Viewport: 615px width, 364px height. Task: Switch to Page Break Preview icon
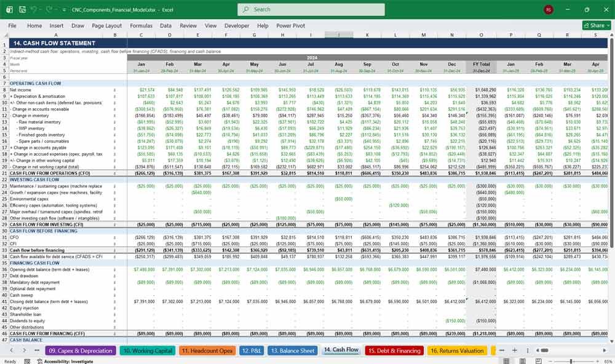coord(539,362)
